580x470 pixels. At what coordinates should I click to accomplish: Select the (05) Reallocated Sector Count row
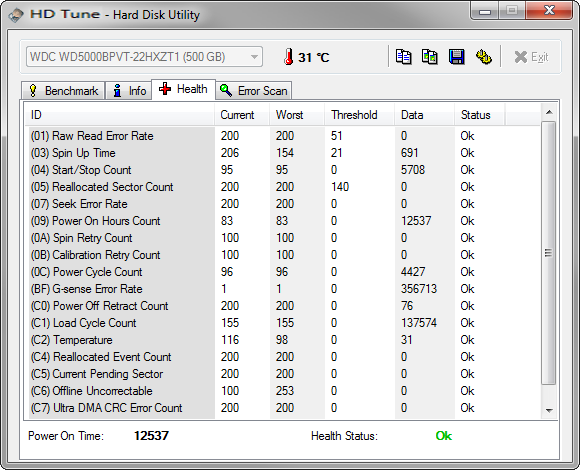283,187
